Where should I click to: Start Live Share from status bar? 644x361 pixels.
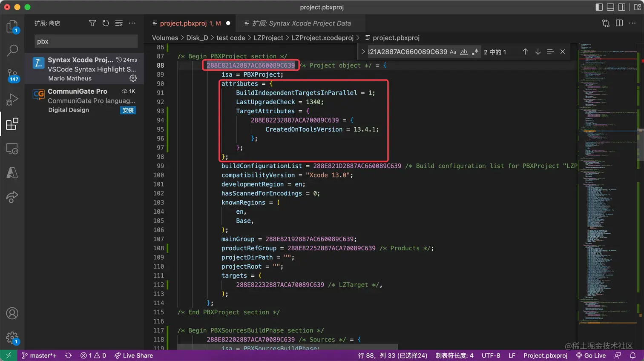133,355
